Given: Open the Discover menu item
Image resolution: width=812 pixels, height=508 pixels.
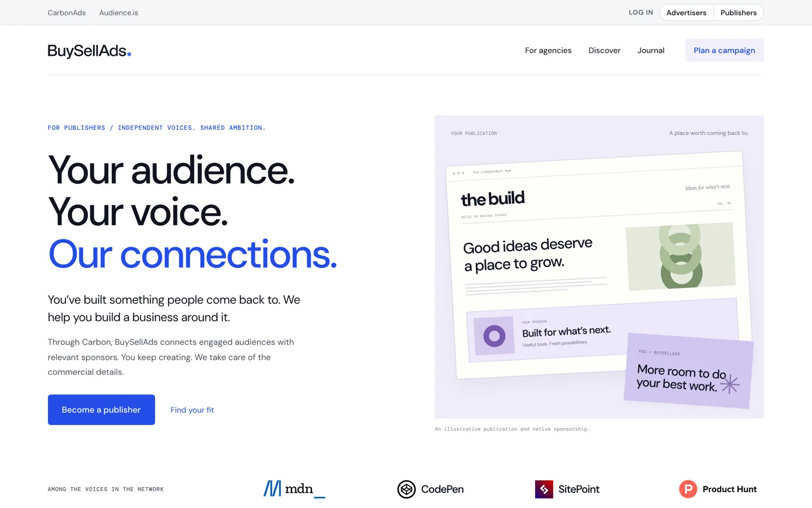Looking at the screenshot, I should pyautogui.click(x=604, y=50).
